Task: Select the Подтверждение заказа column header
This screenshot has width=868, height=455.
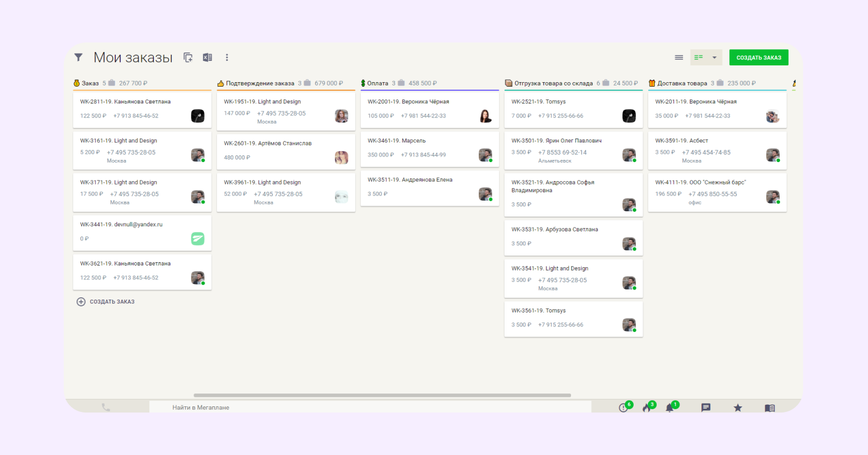Action: [x=260, y=83]
